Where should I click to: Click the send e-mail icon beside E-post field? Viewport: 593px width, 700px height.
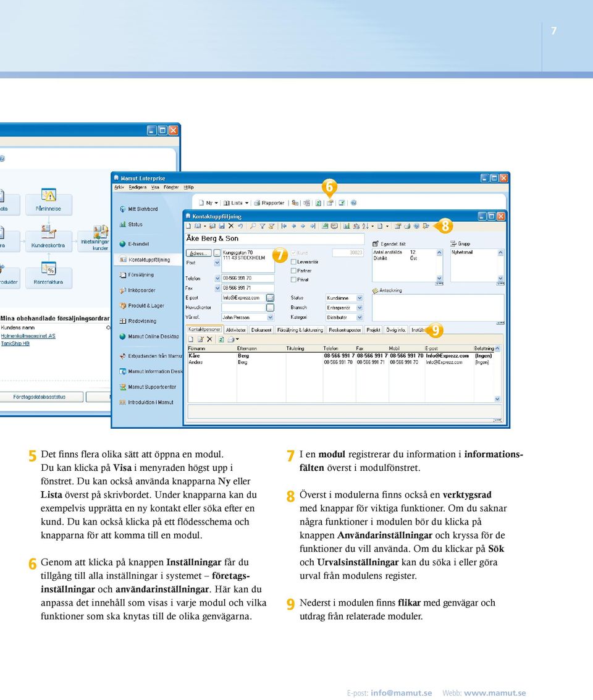coord(270,298)
